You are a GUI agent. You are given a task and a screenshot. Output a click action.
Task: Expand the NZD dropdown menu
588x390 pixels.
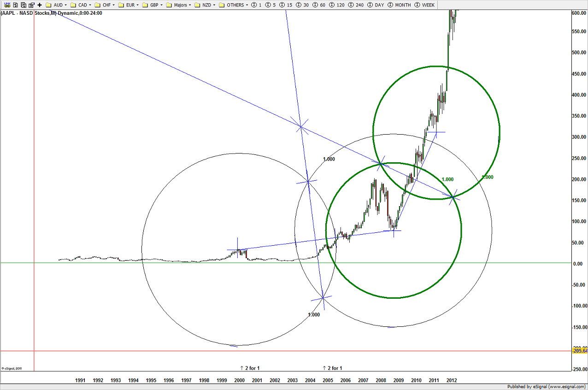pyautogui.click(x=214, y=5)
